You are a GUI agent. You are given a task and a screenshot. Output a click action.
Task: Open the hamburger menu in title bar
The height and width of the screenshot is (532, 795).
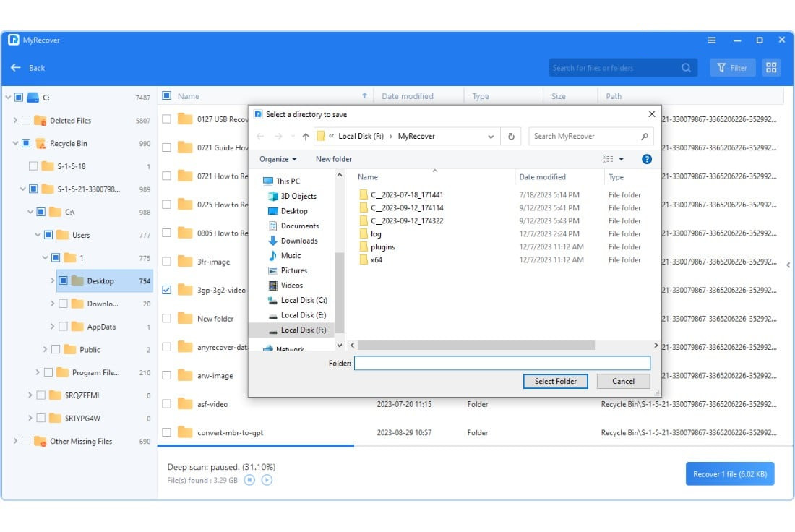click(x=712, y=40)
